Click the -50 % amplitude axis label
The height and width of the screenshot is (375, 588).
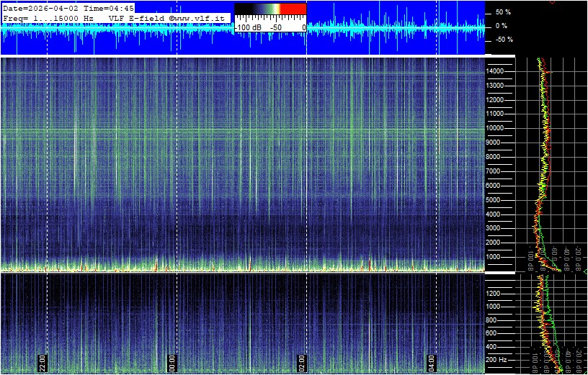504,40
